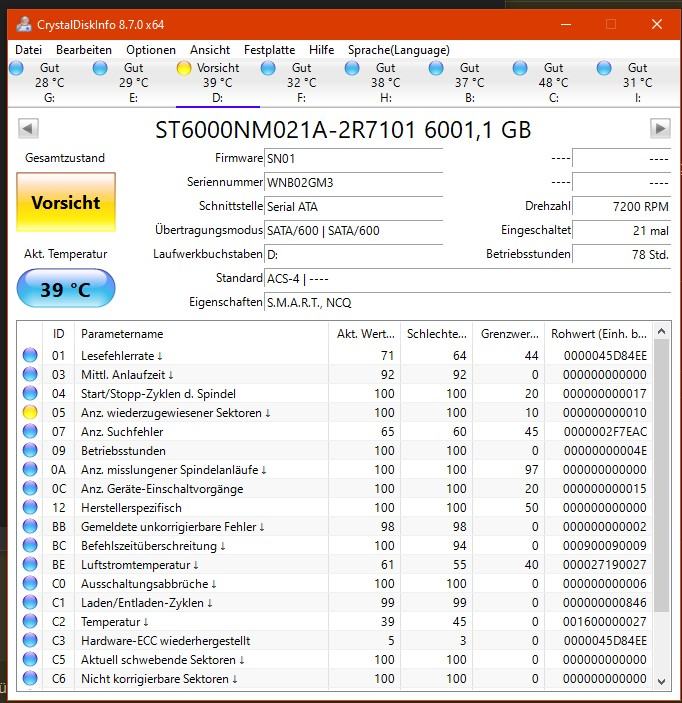Click the status icon for attribute BB
682x703 pixels.
(30, 526)
